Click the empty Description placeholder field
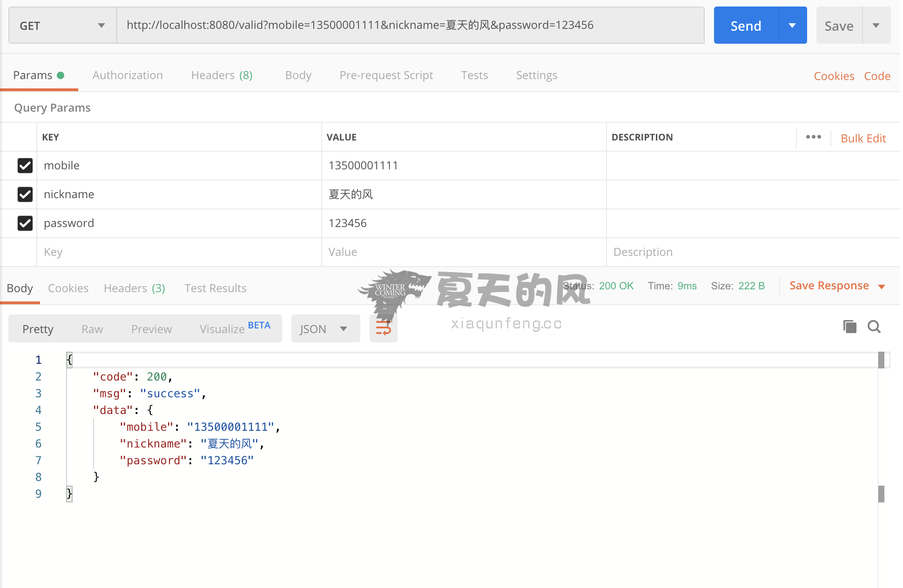 coord(753,252)
